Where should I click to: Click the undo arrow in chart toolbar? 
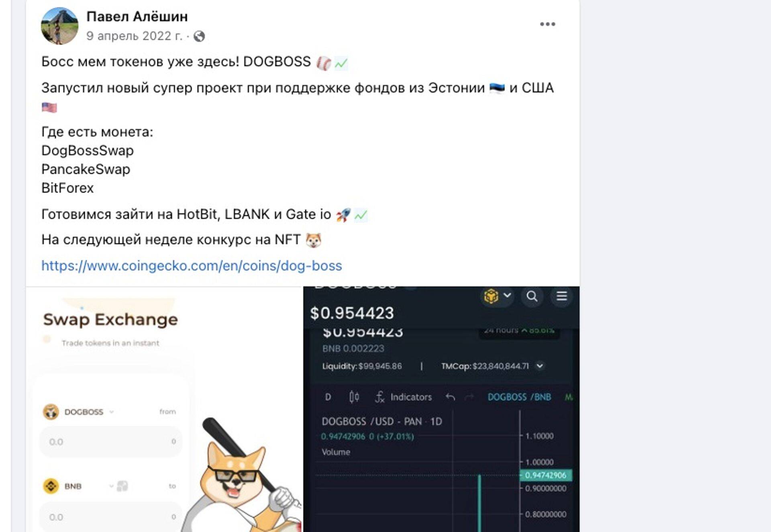pyautogui.click(x=450, y=397)
